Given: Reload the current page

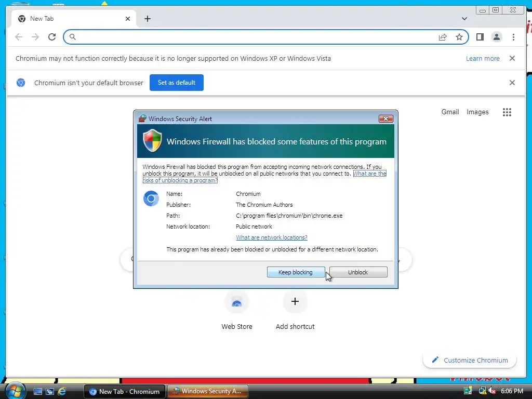Looking at the screenshot, I should click(x=52, y=37).
